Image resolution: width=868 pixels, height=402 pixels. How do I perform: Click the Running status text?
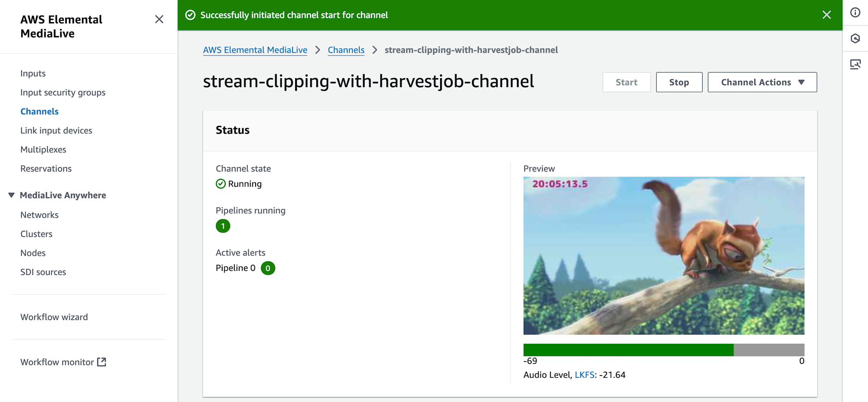tap(245, 184)
